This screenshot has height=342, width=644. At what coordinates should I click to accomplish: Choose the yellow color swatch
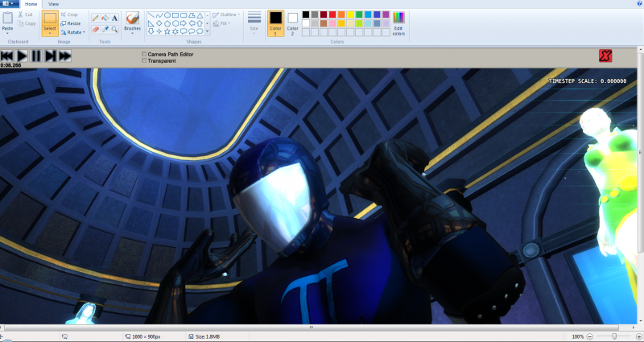[x=350, y=14]
